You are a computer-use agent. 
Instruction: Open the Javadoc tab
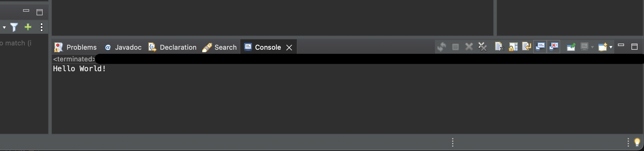(123, 47)
